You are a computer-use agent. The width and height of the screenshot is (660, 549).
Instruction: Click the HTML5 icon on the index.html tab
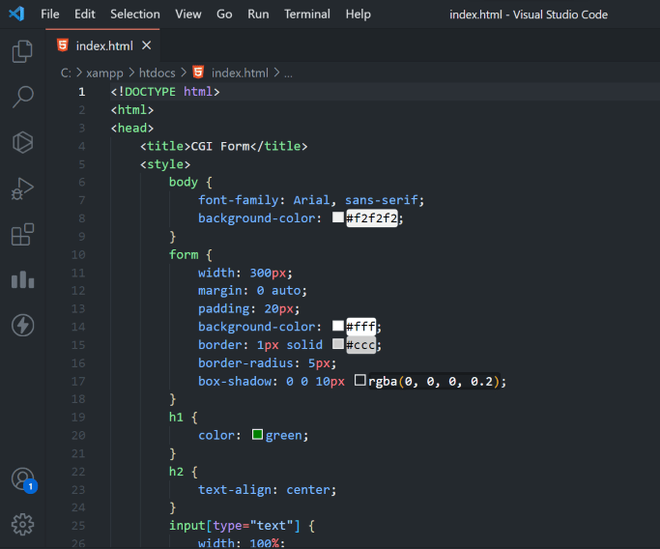pos(63,45)
